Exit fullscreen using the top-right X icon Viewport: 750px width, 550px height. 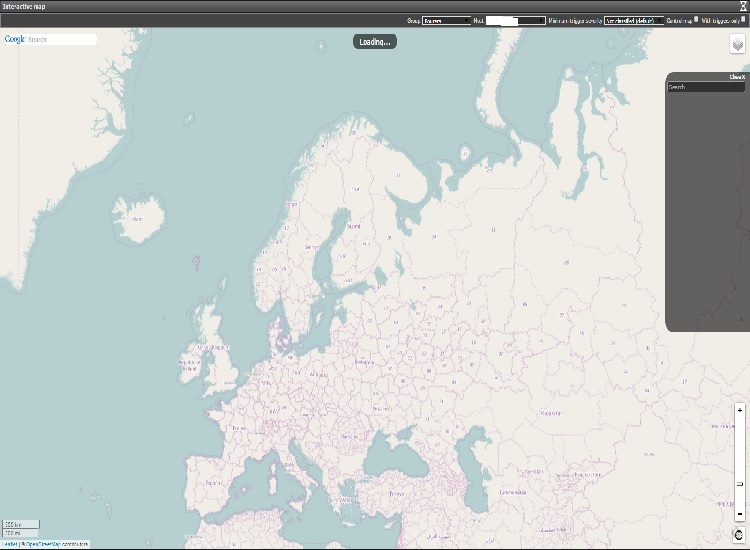click(743, 6)
